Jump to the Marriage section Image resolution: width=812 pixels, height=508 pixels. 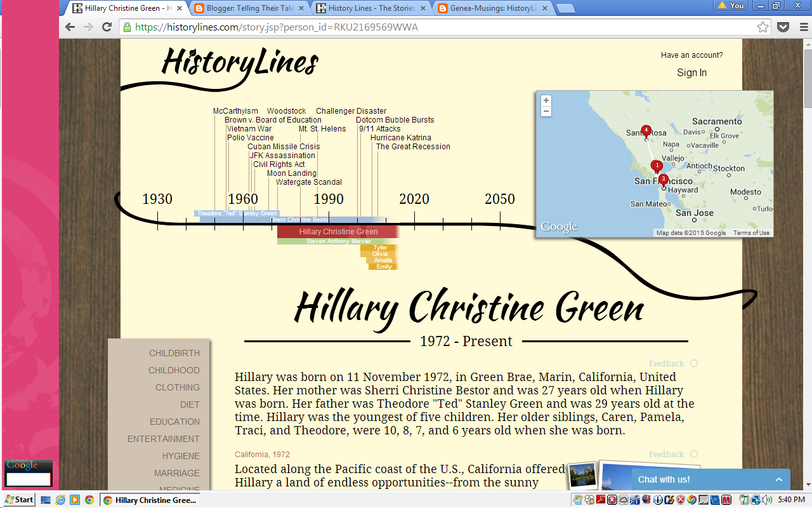coord(177,473)
